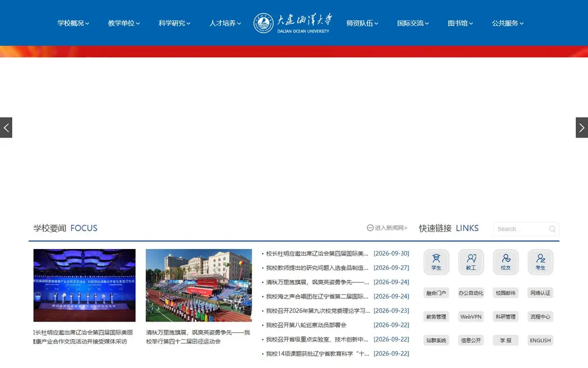
Task: Open the WebVPN quick link
Action: (471, 316)
